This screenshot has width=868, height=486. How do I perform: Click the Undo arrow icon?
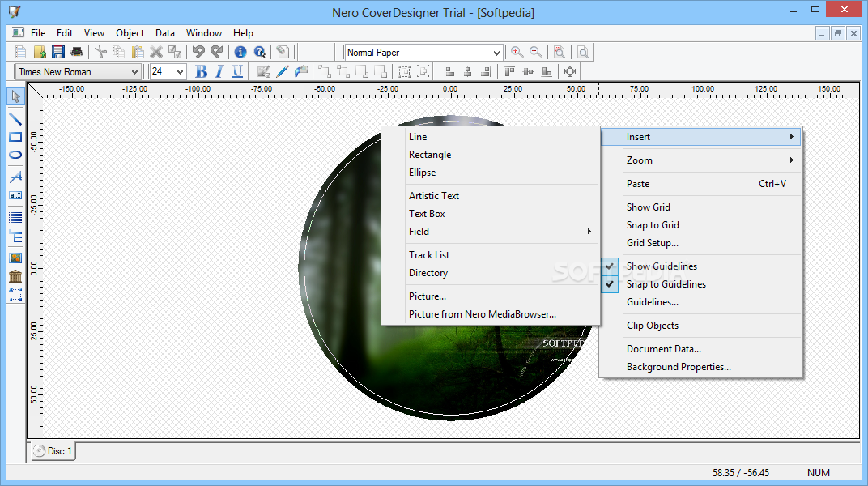coord(198,52)
